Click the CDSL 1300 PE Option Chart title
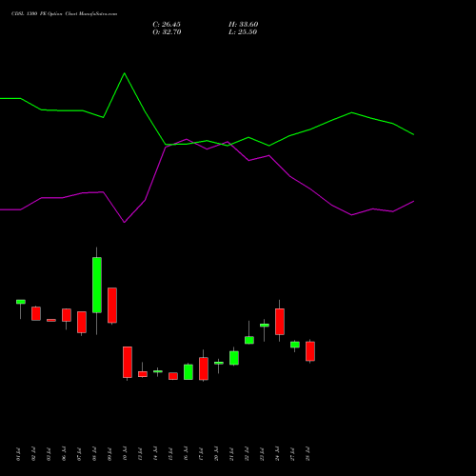Screen dimensions: 476x476 pos(64,14)
